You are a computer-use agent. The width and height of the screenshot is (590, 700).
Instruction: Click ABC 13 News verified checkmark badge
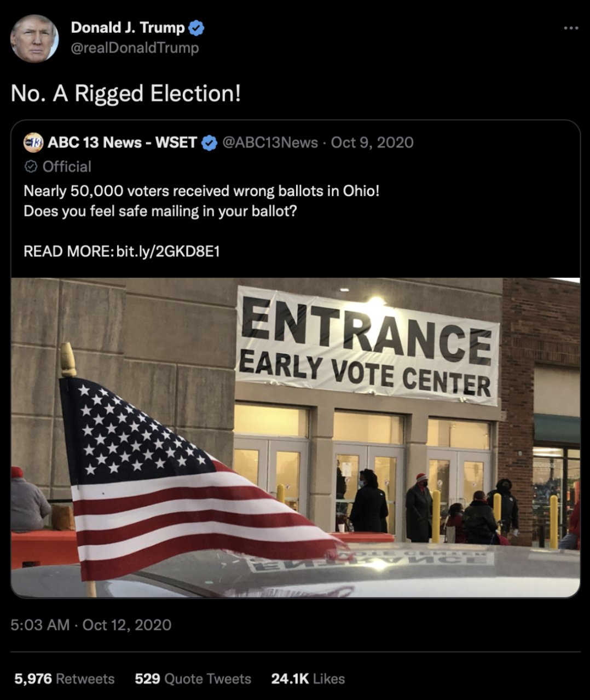pos(209,143)
